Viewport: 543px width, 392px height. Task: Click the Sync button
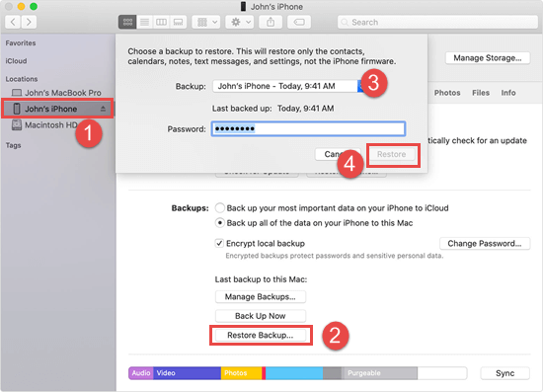504,373
